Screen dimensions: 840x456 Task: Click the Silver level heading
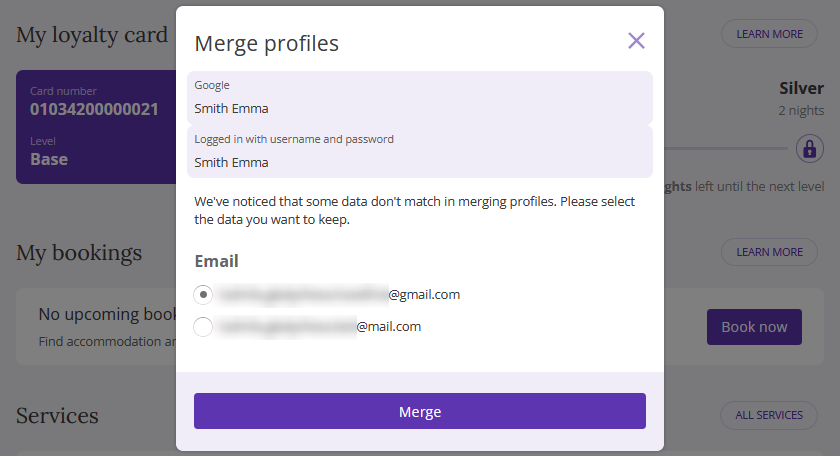pyautogui.click(x=801, y=88)
